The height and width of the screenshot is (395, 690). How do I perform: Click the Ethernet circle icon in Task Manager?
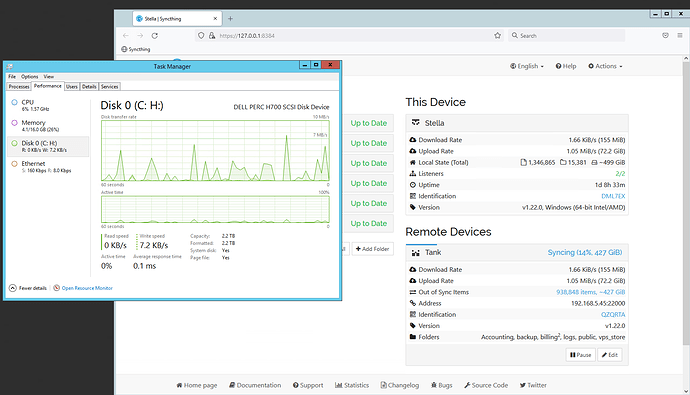point(14,164)
